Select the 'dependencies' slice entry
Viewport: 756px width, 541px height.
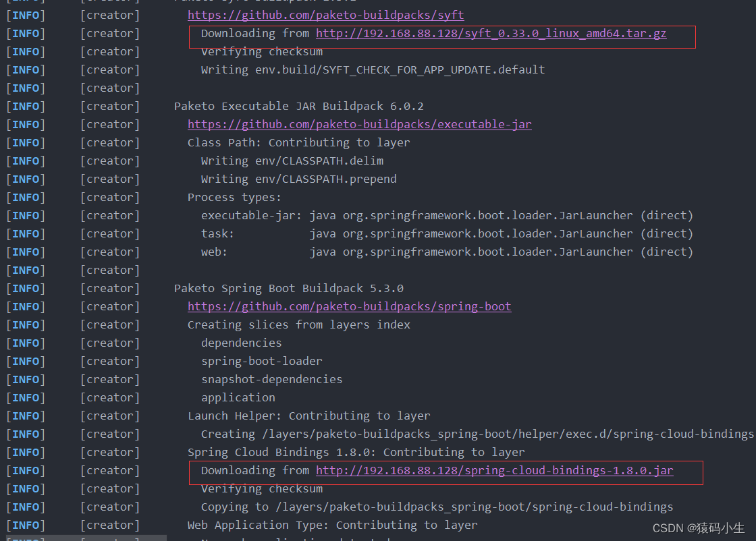(241, 342)
